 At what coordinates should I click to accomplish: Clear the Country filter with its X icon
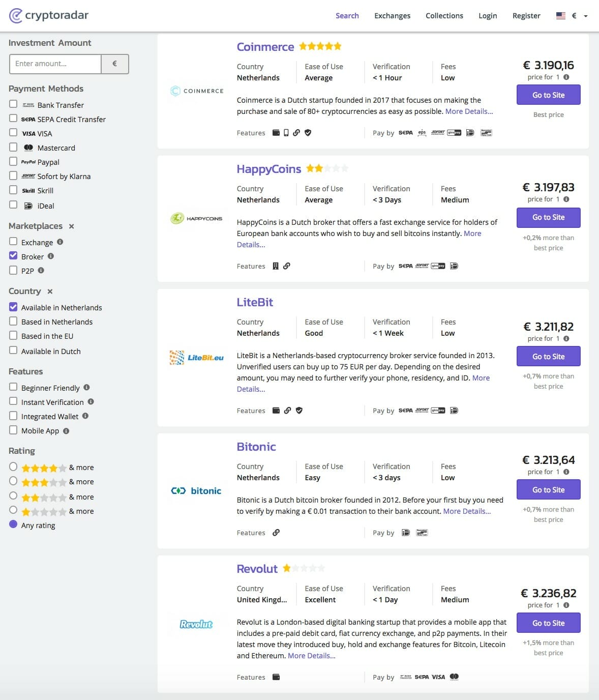(50, 291)
